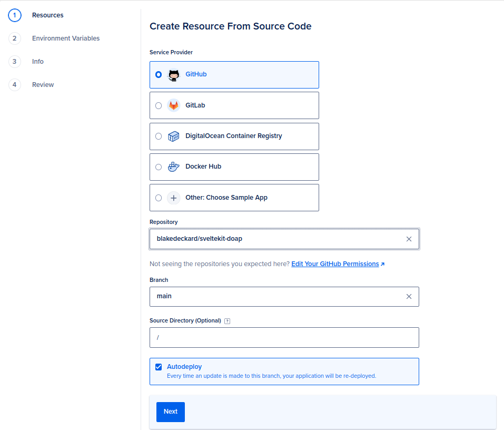The image size is (504, 430).
Task: Clear the Repository field with X icon
Action: pos(409,239)
